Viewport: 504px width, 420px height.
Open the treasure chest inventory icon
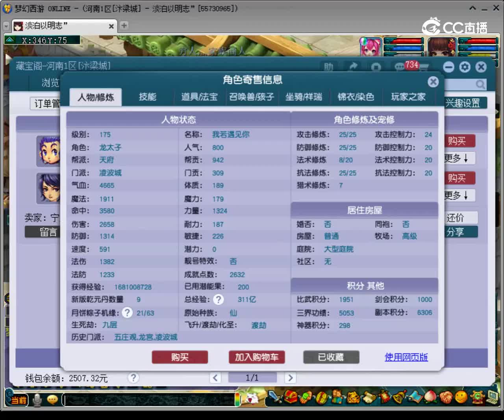[x=291, y=397]
